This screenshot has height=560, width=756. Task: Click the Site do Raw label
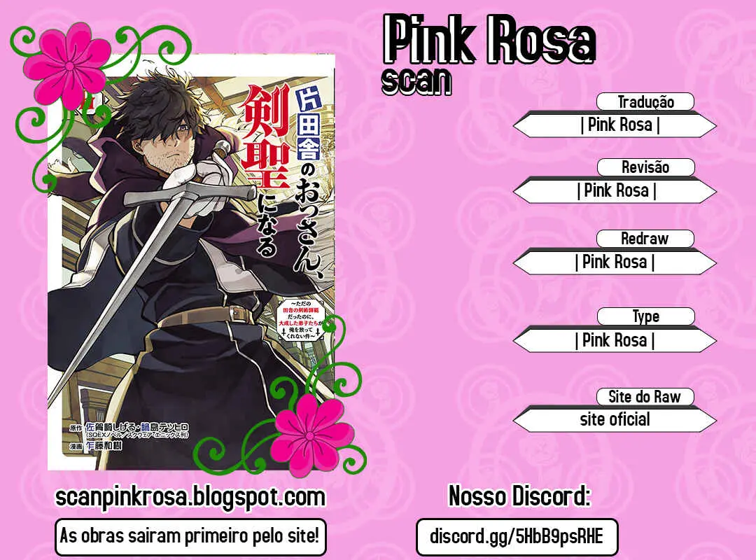click(645, 396)
